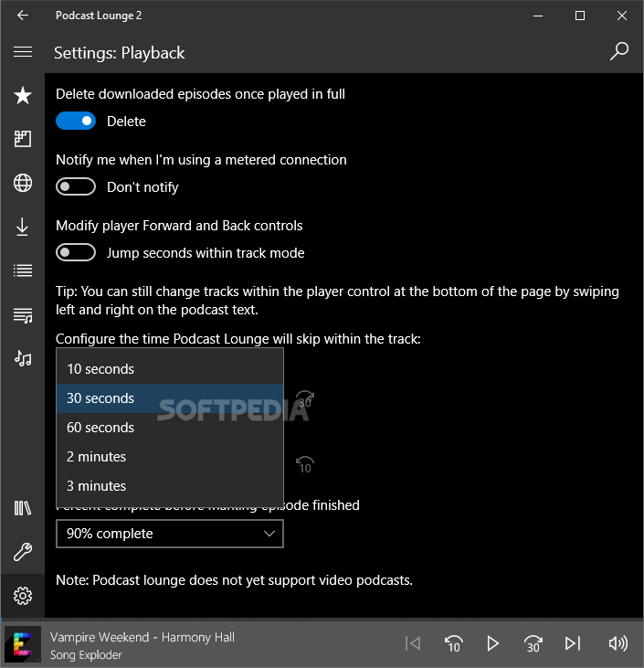Toggle metered connection notify switch
Image resolution: width=644 pixels, height=668 pixels.
click(76, 186)
